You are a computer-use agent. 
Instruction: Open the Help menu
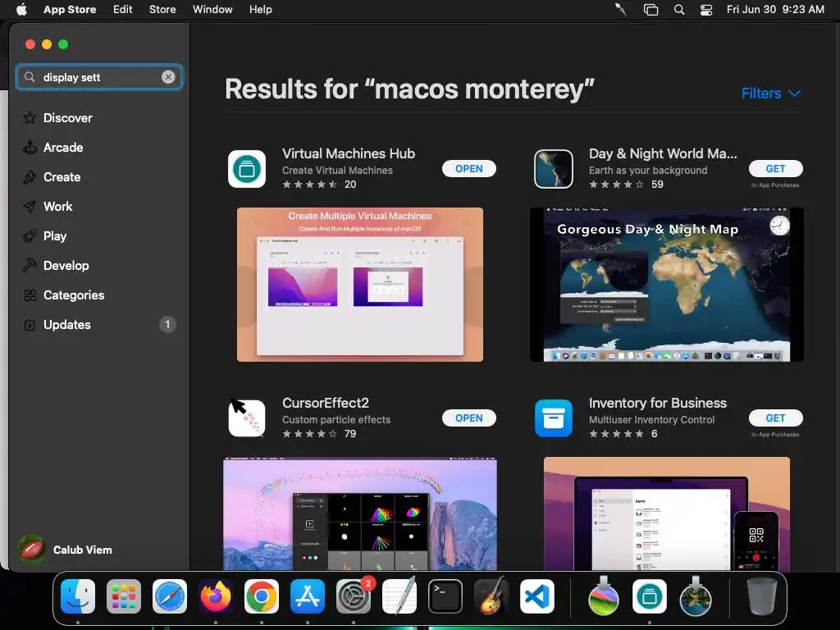coord(260,10)
